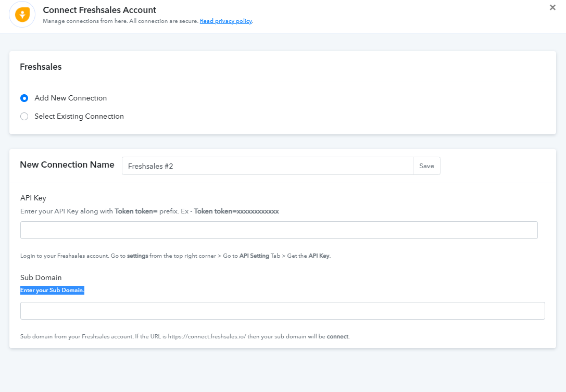Click the 'Freshsales' section heading
The image size is (566, 392).
click(41, 67)
